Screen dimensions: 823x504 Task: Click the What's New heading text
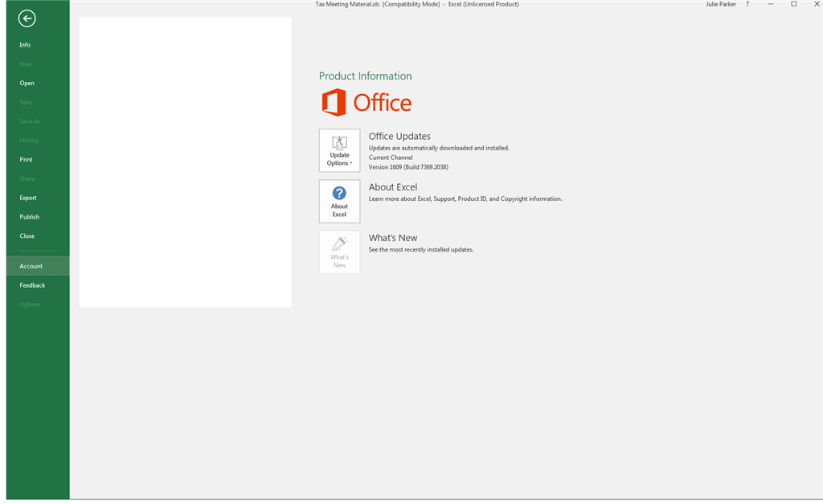click(392, 239)
